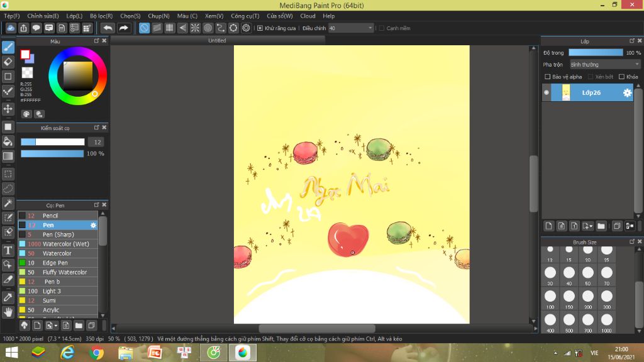This screenshot has height=362, width=644.
Task: Select the Lasso tool
Action: pos(8,189)
